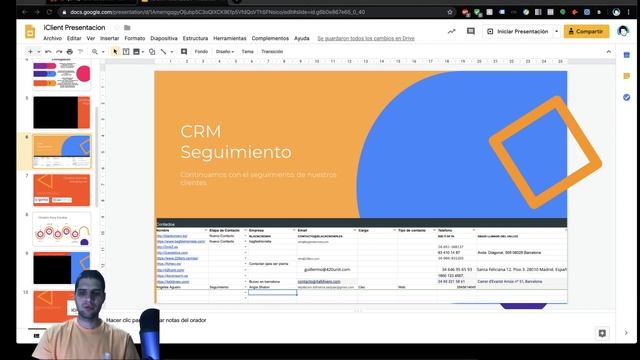Open the Chrome three-dot menu
The width and height of the screenshot is (640, 360).
click(629, 12)
